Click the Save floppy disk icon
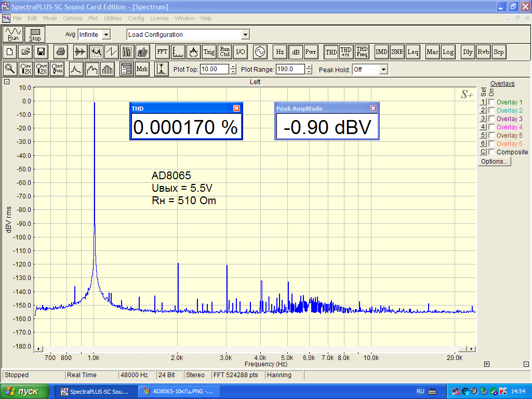The height and width of the screenshot is (399, 532). coord(41,52)
